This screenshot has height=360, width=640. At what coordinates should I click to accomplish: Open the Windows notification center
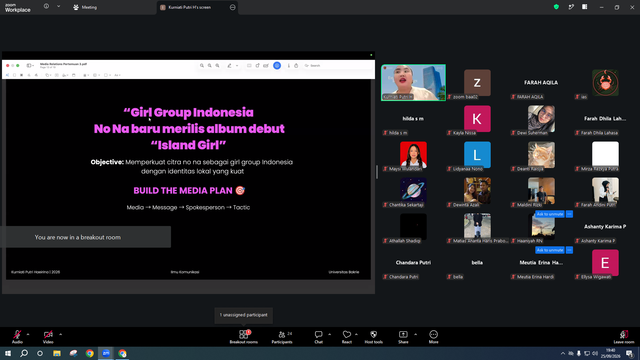click(x=630, y=353)
